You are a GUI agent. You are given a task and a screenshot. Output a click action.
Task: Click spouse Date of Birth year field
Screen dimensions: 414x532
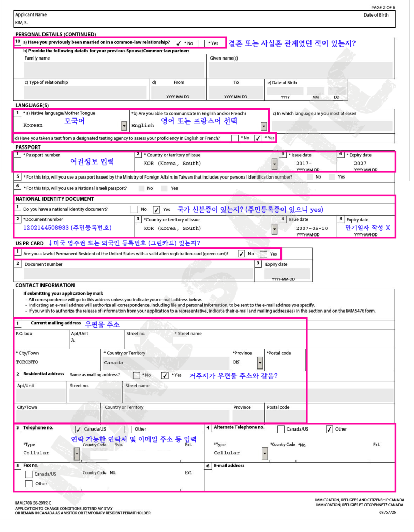tap(285, 91)
